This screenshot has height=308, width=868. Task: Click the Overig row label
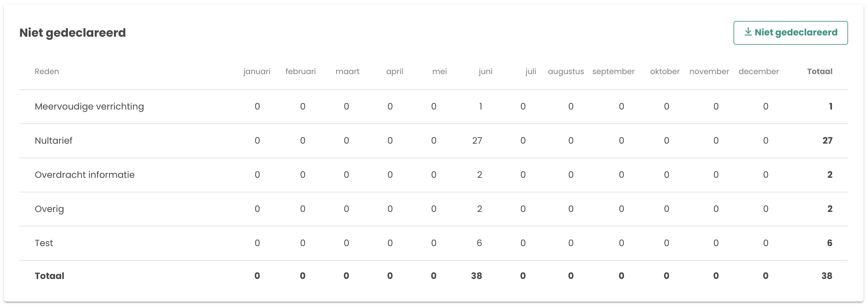click(49, 209)
